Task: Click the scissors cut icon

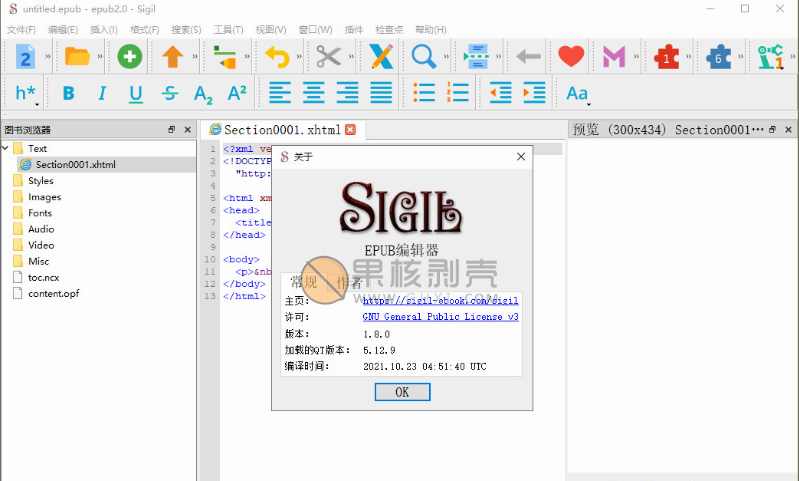Action: click(329, 56)
